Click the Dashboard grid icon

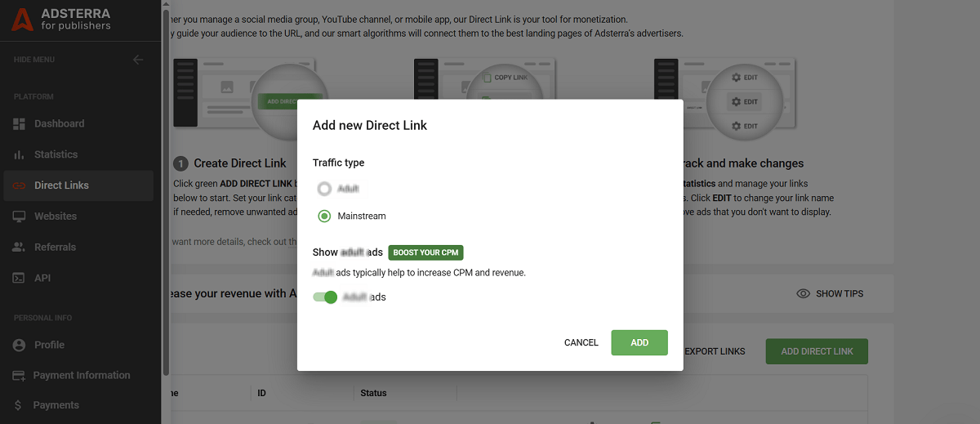20,123
